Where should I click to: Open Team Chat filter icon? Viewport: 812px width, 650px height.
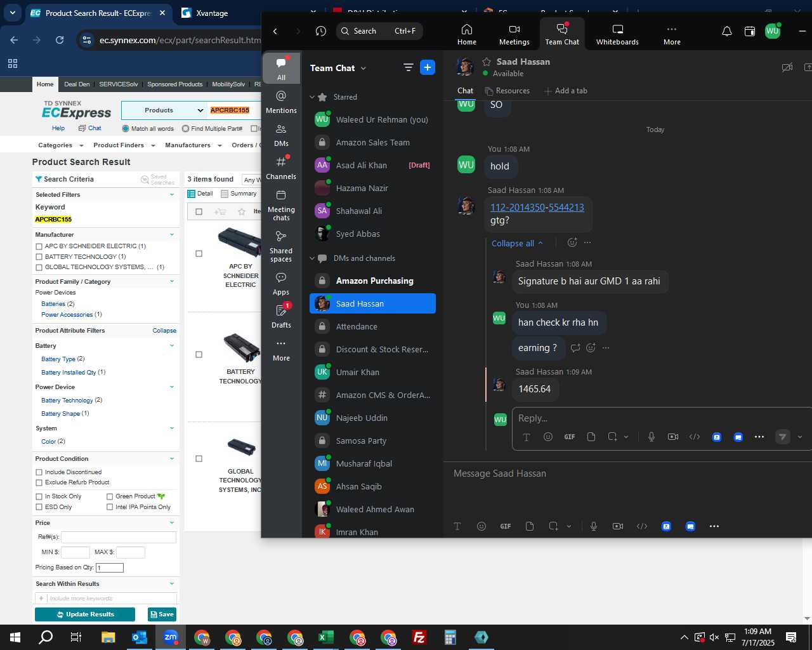coord(408,67)
